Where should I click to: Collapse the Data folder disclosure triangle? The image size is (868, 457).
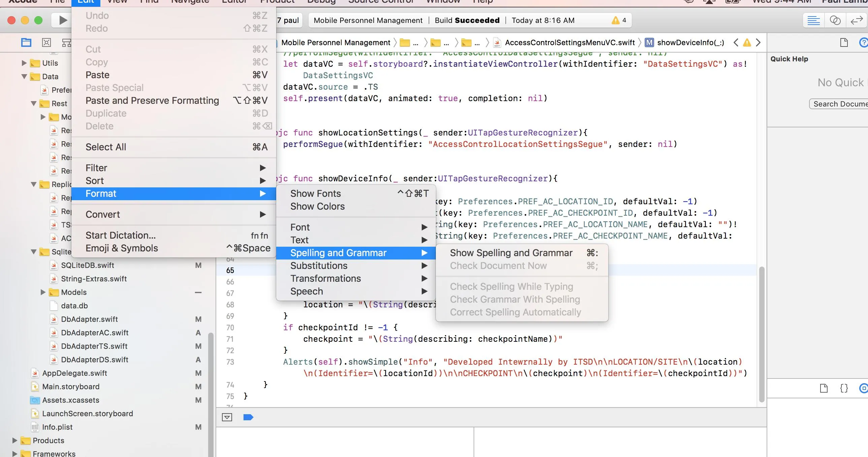coord(24,77)
